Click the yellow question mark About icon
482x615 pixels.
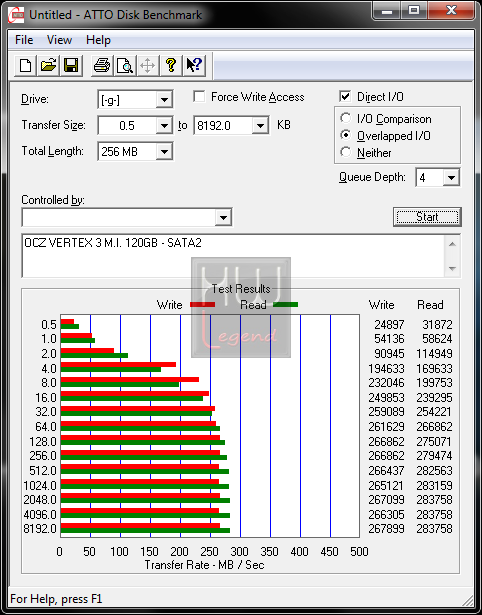click(171, 65)
